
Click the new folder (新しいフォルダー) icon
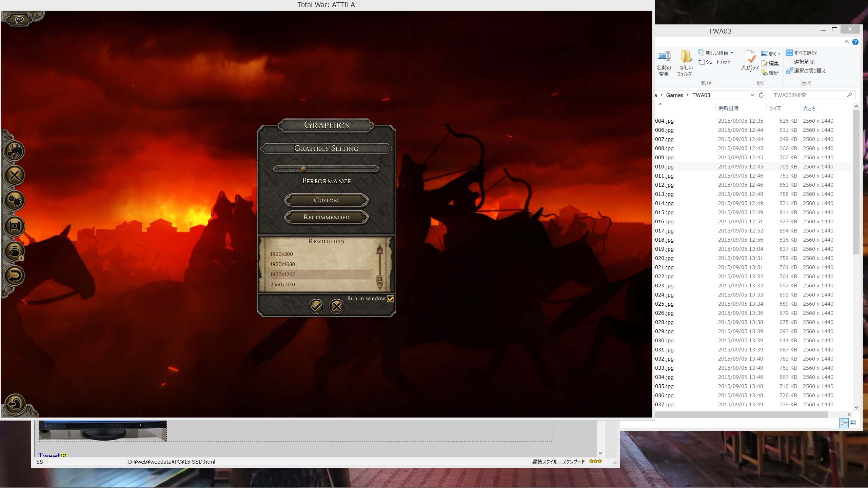point(686,63)
